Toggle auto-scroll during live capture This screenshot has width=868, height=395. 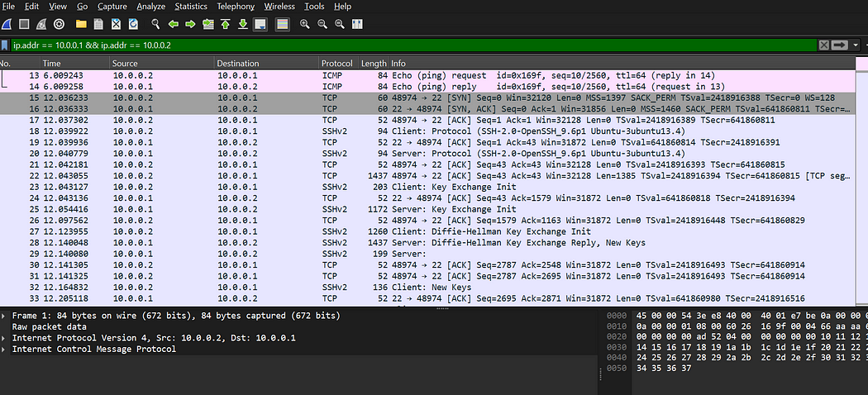click(x=260, y=24)
